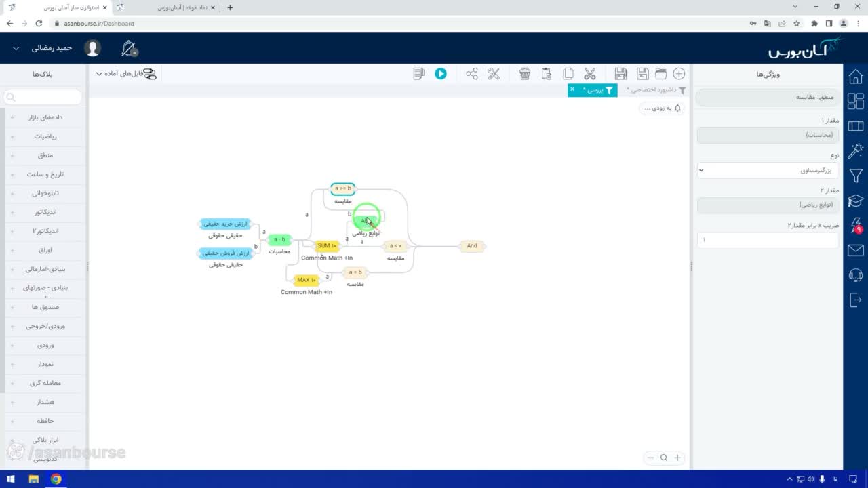Toggle the notification bell icon in header
This screenshot has height=488, width=868.
coord(129,49)
